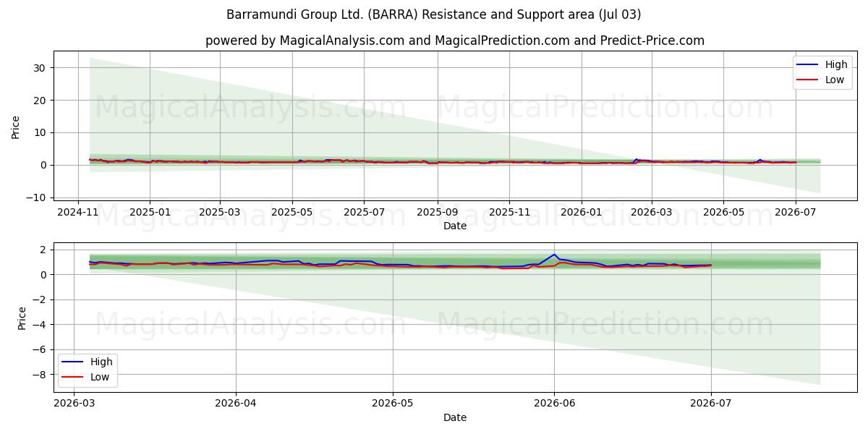Click the top chart 'Date' axis label
Viewport: 868px width, 434px height.
point(455,226)
